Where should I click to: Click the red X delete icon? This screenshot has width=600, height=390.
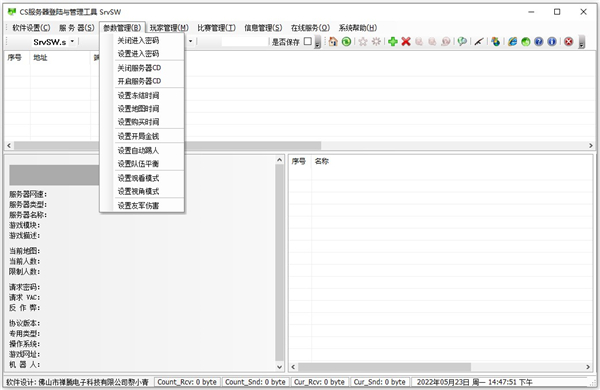pos(406,41)
